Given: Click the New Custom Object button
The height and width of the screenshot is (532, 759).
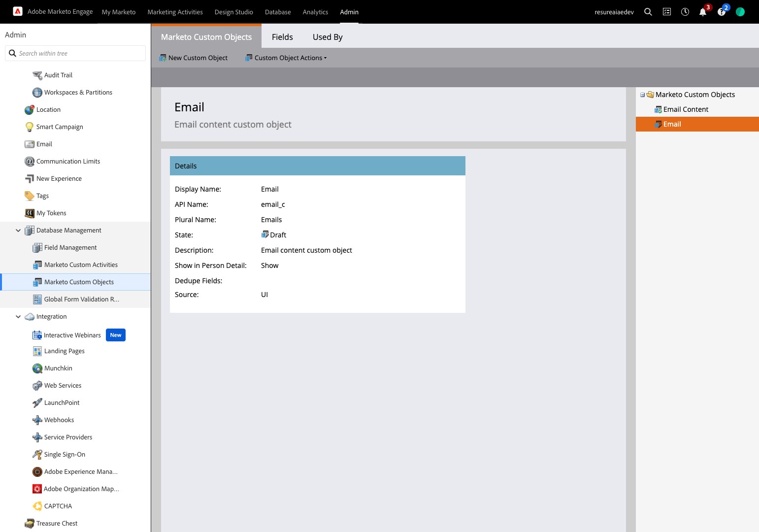Looking at the screenshot, I should (x=194, y=58).
